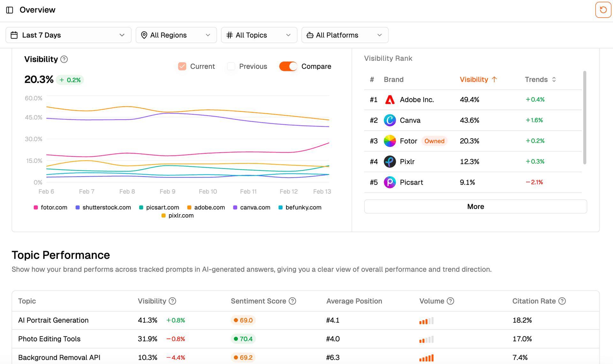This screenshot has width=613, height=364.
Task: Click the Pixlr brand logo
Action: pyautogui.click(x=390, y=162)
